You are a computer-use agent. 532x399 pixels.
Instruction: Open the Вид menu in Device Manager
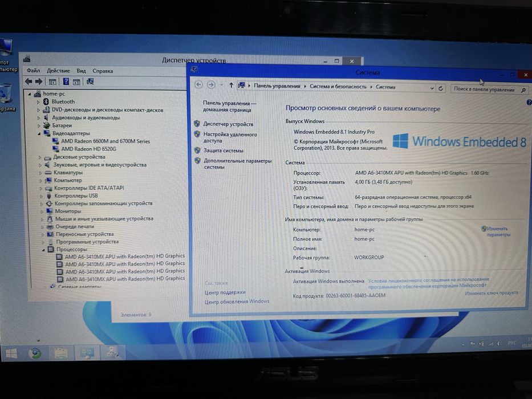[x=81, y=71]
